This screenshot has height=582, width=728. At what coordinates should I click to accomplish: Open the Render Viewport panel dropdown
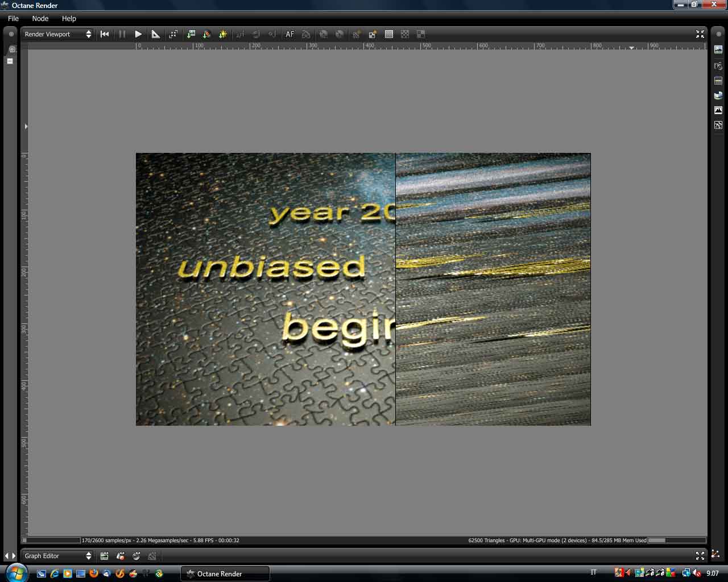click(57, 34)
